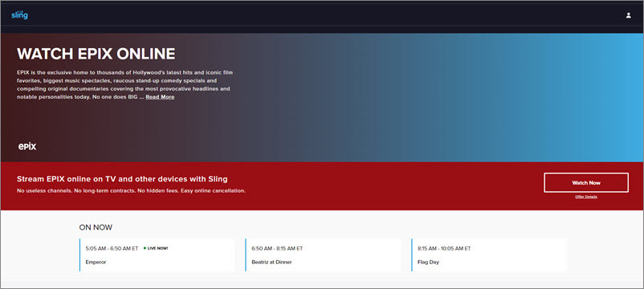This screenshot has width=644, height=289.
Task: Click the Stream EPIX online with Sling headline
Action: pos(122,179)
